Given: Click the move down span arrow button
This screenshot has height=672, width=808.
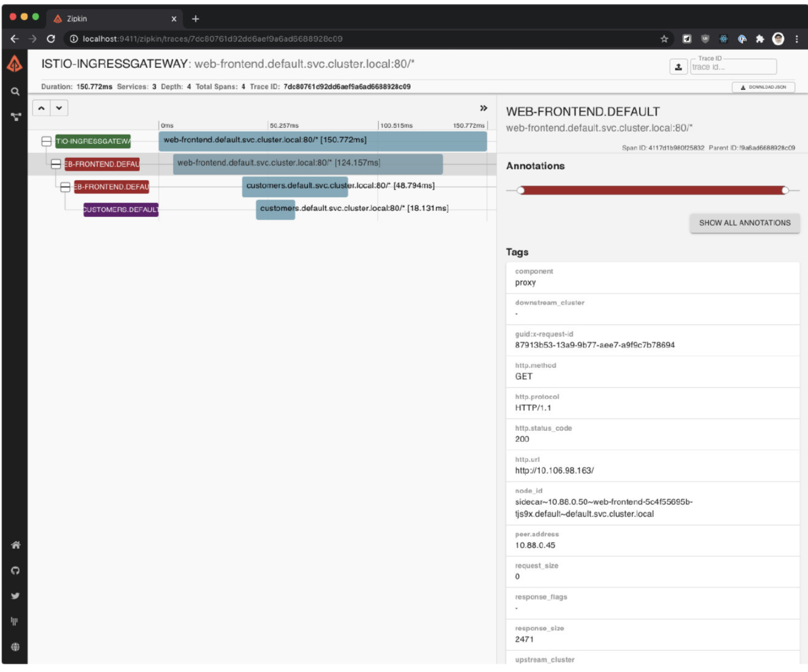Looking at the screenshot, I should coord(59,108).
